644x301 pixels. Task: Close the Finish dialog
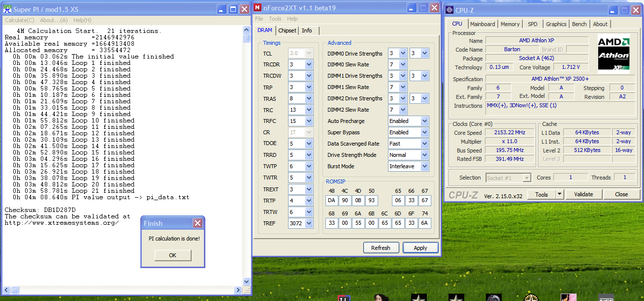coord(197,223)
